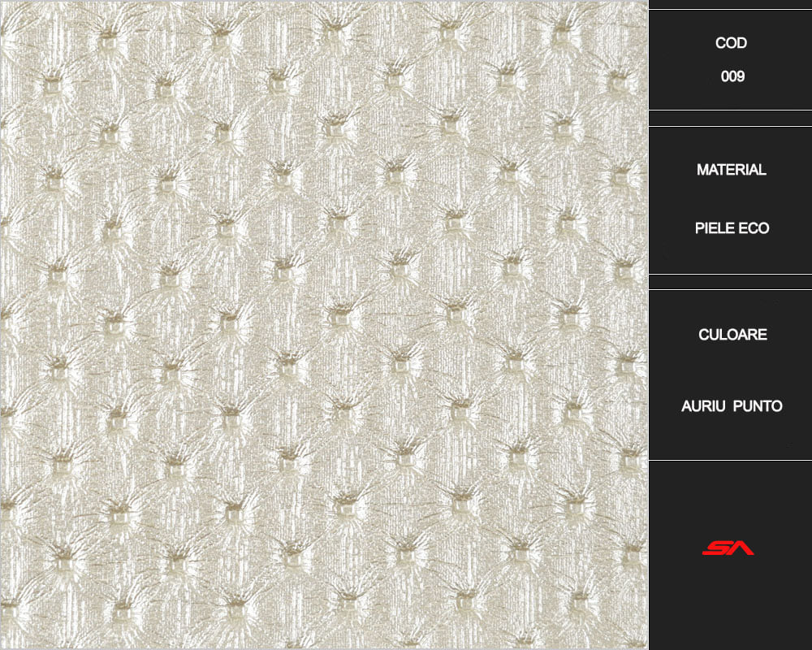Click the MATERIAL heading
Viewport: 812px width, 650px height.
[x=731, y=170]
